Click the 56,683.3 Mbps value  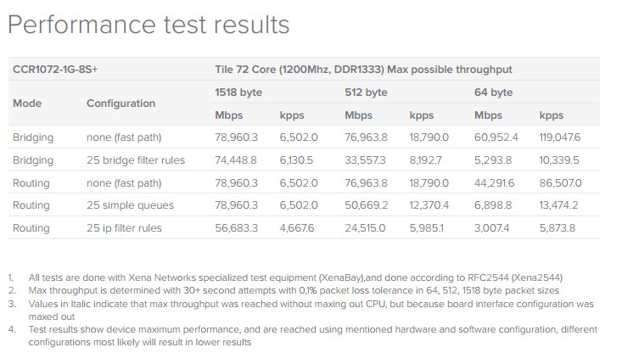(237, 228)
